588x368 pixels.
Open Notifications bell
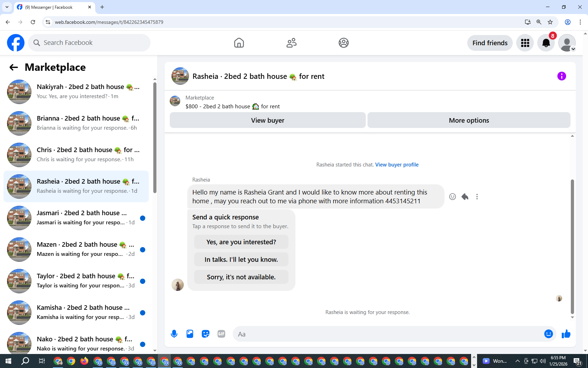[546, 43]
